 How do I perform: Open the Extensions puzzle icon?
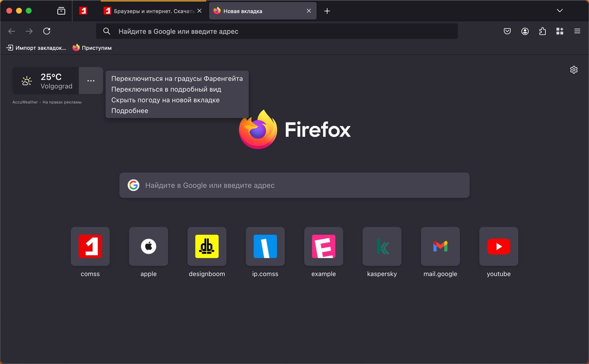542,31
